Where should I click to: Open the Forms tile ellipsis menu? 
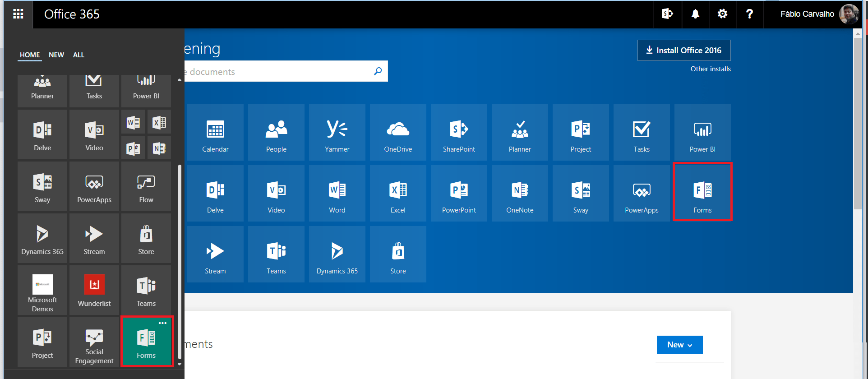(x=162, y=323)
